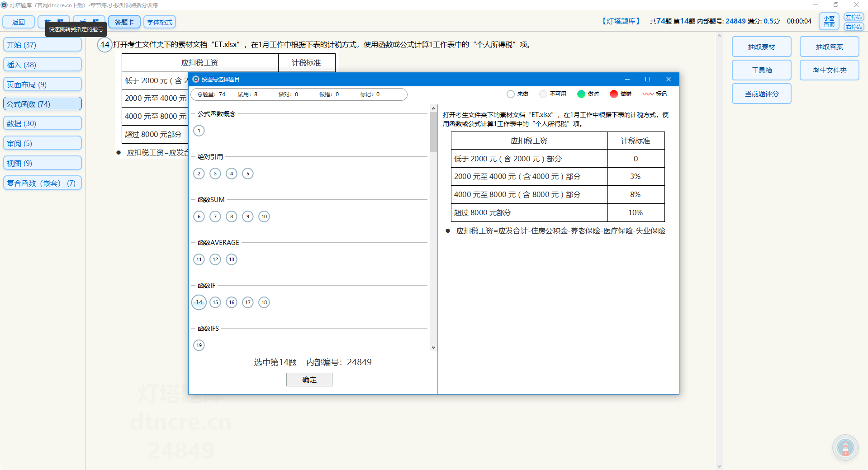Select question number 6 circle
The height and width of the screenshot is (470, 868).
tap(199, 216)
